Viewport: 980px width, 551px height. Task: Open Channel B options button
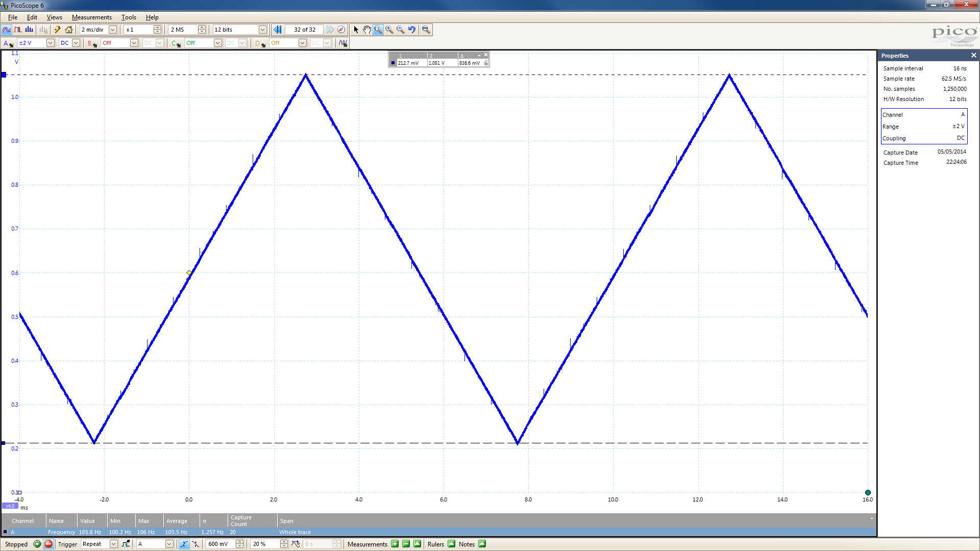[92, 43]
